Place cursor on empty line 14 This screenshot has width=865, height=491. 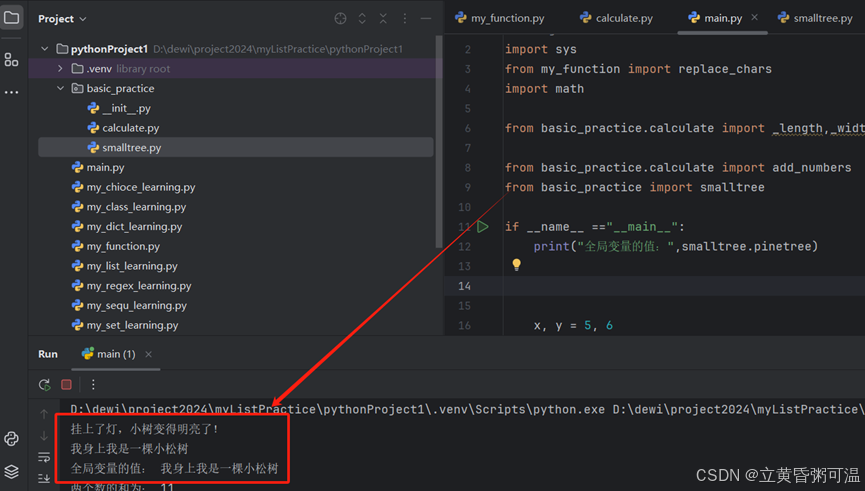[x=684, y=286]
